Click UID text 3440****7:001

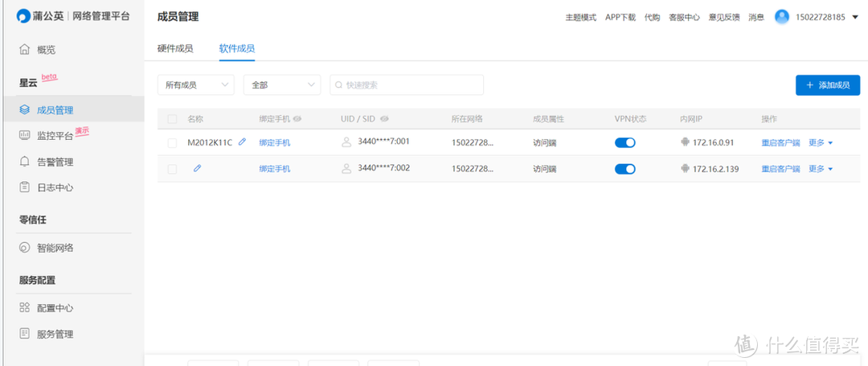(x=383, y=142)
